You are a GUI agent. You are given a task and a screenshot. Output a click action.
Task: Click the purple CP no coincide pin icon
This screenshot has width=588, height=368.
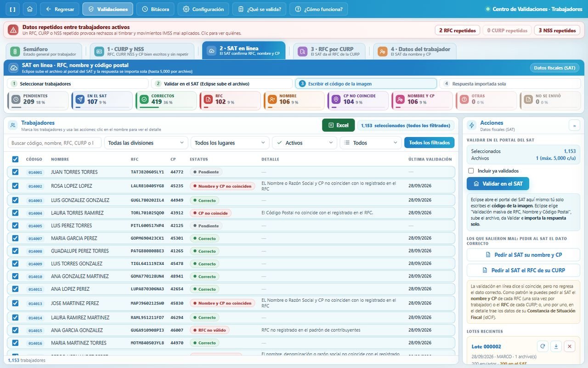click(x=336, y=99)
